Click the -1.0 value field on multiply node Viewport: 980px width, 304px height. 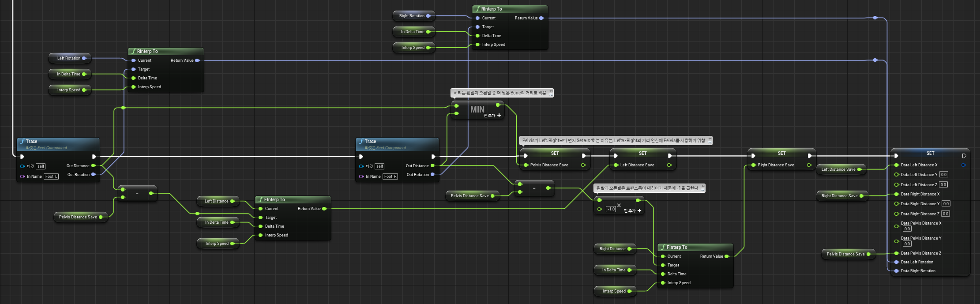(x=611, y=209)
